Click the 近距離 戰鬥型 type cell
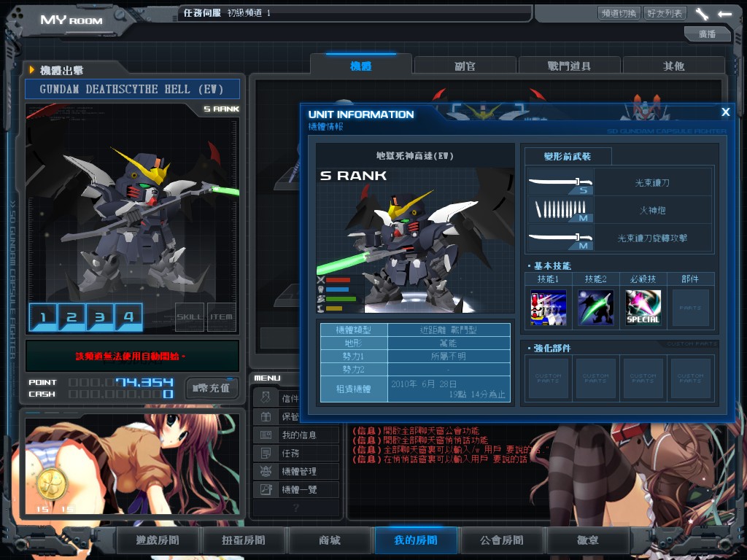 coord(449,330)
